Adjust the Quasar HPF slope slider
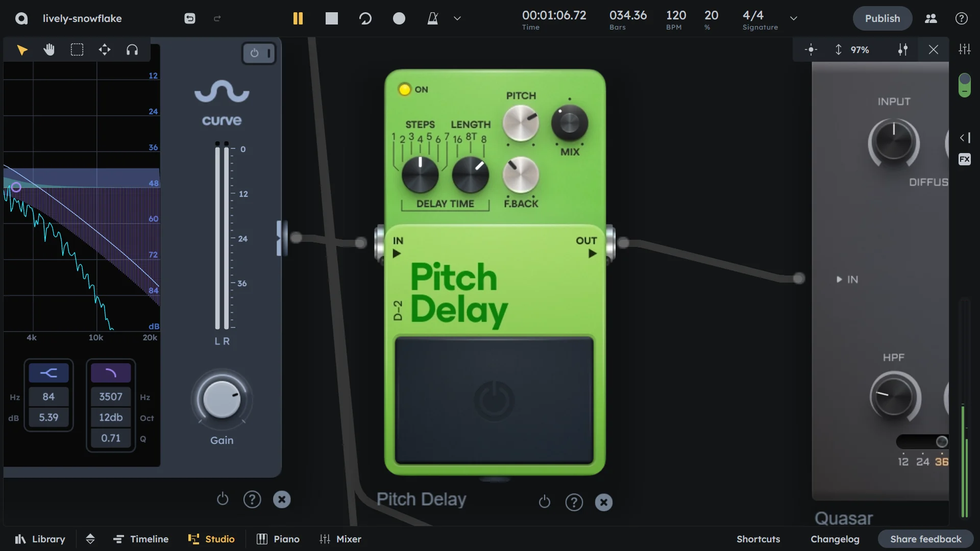980x551 pixels. point(941,442)
